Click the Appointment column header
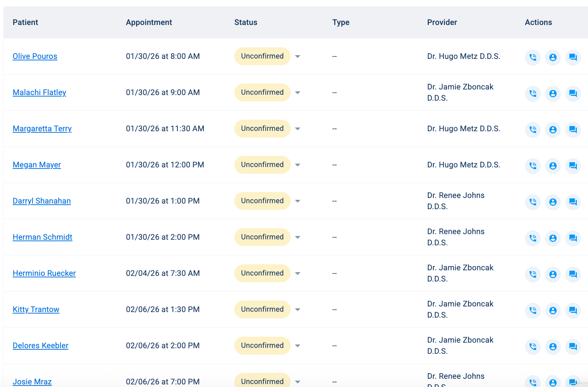This screenshot has height=387, width=588. (x=149, y=22)
